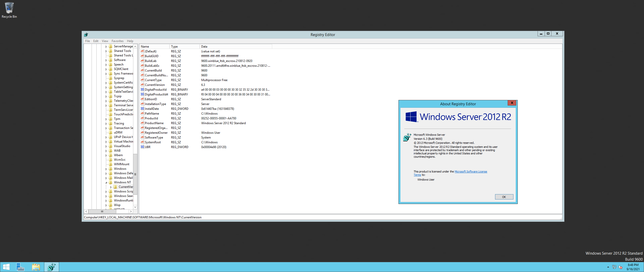Click tree scroll right arrow

[x=131, y=212]
